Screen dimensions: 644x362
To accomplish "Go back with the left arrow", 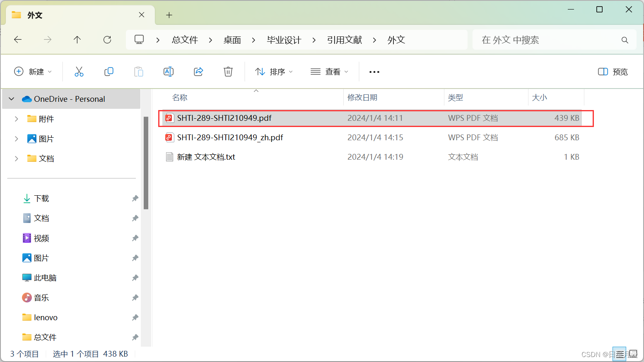I will (18, 40).
